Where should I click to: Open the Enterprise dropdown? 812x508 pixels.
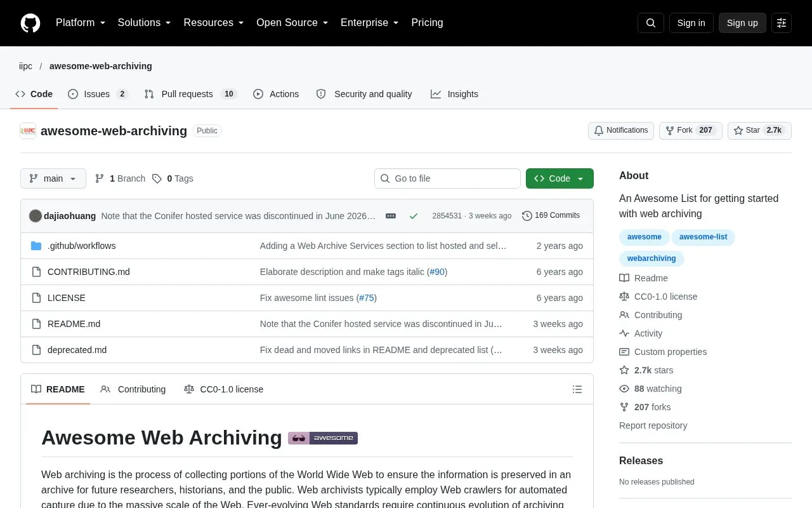coord(370,23)
